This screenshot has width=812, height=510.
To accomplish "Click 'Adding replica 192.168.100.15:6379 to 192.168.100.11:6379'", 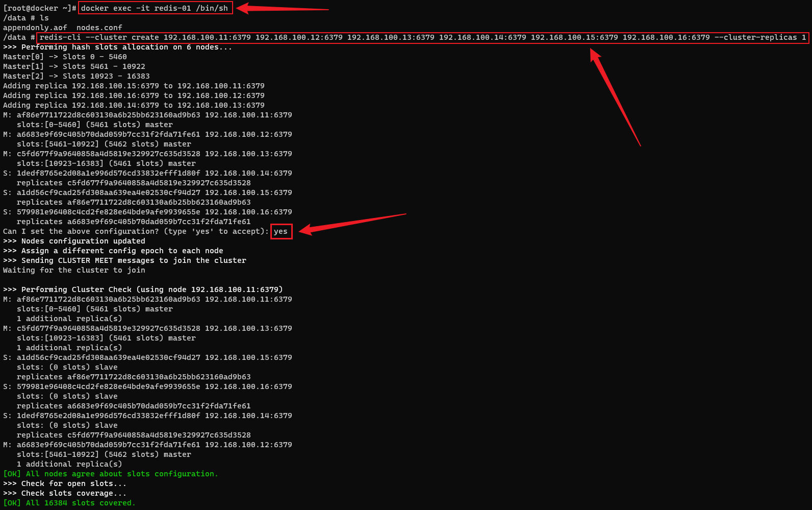I will click(x=134, y=86).
